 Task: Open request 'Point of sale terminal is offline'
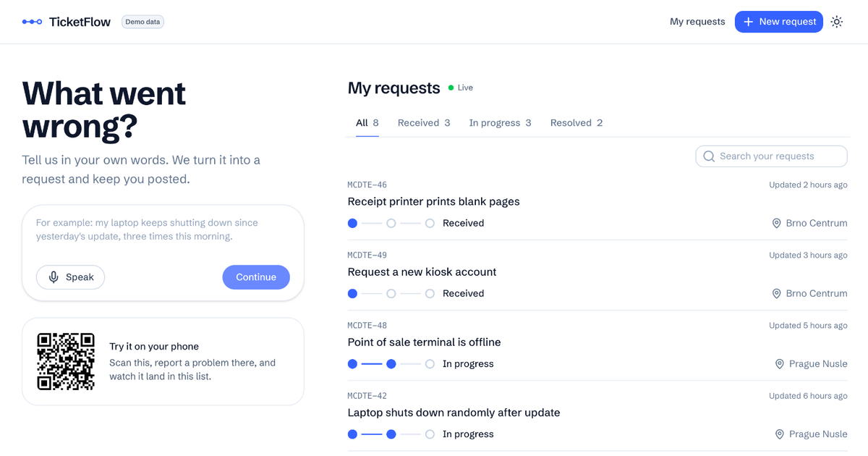coord(425,342)
